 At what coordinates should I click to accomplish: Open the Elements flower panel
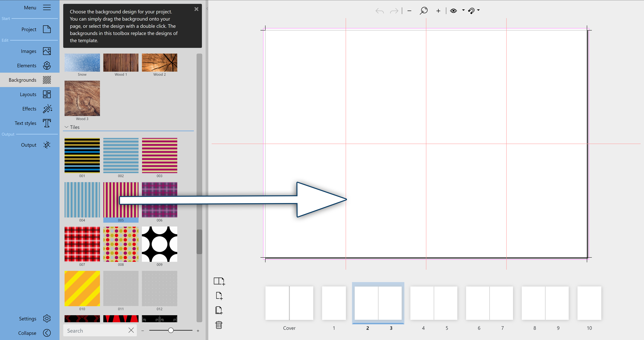[47, 66]
